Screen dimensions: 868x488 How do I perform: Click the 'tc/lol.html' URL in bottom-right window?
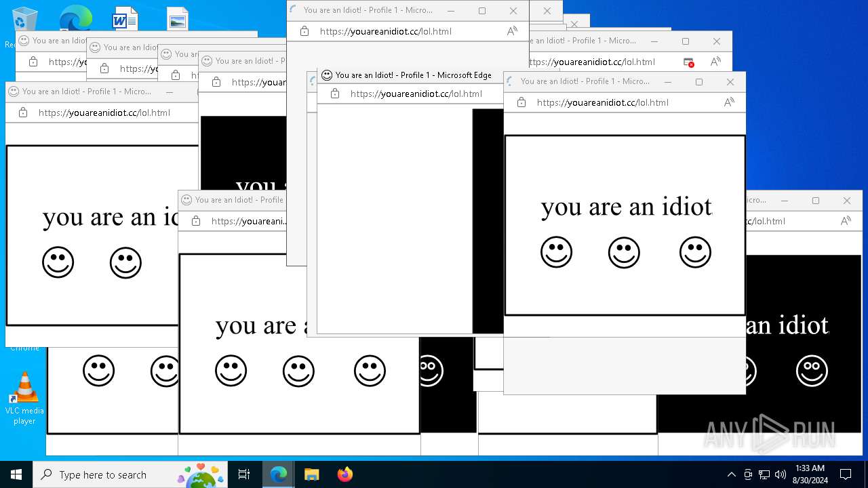(766, 221)
